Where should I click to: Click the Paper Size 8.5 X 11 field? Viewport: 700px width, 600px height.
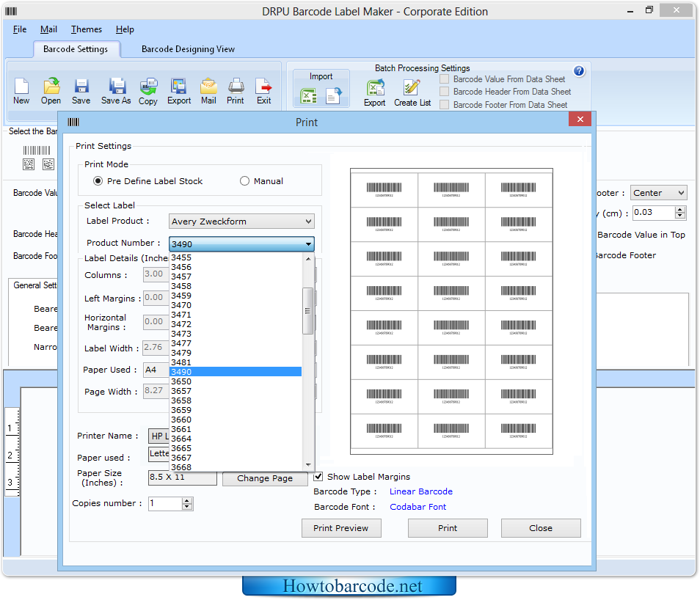point(183,478)
